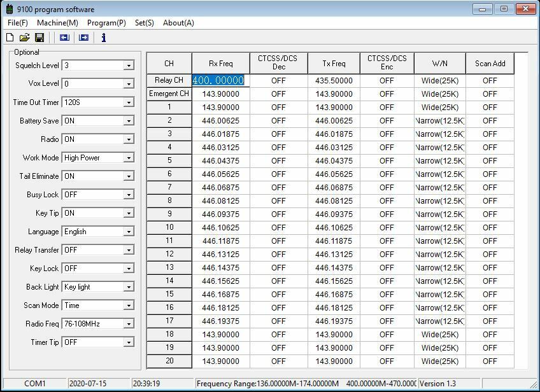Viewport: 540px width, 392px height.
Task: Open the Work Mode dropdown
Action: [x=129, y=158]
